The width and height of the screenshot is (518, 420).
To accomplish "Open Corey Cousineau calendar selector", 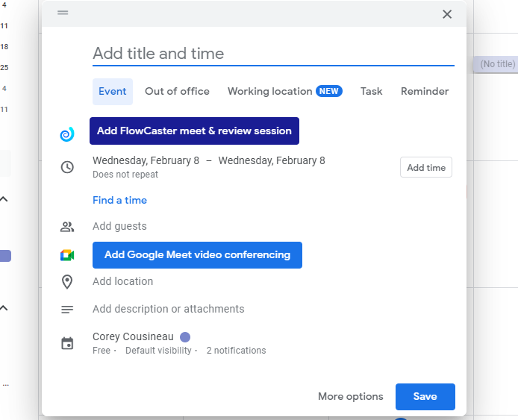I will click(x=133, y=336).
